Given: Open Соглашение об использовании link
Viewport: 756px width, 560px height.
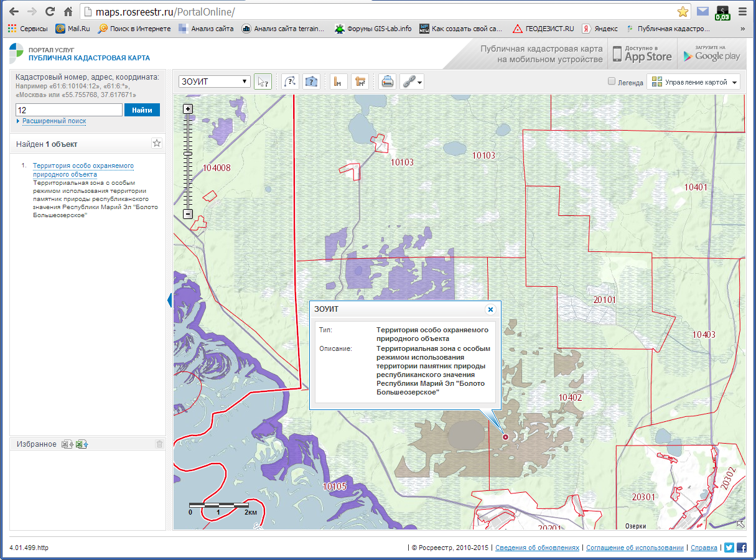Looking at the screenshot, I should click(635, 548).
